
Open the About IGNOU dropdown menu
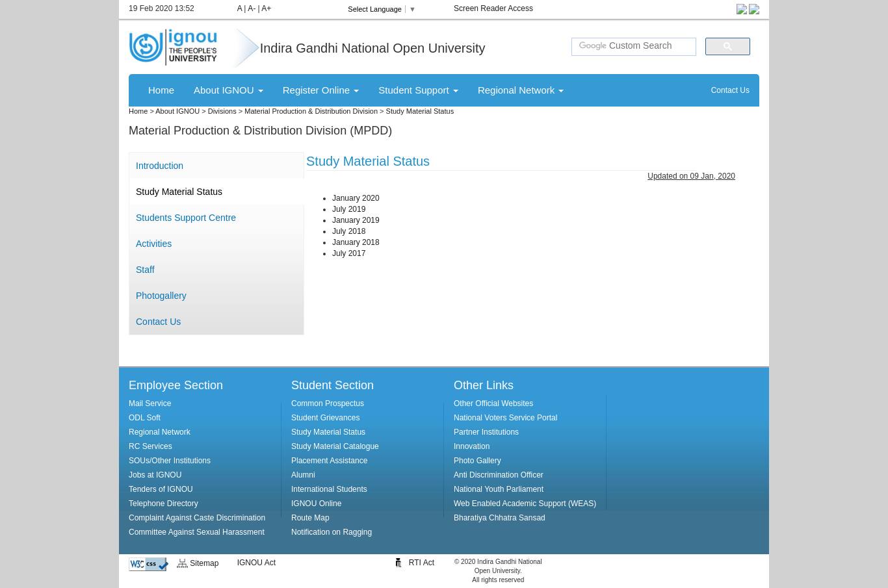(x=228, y=90)
